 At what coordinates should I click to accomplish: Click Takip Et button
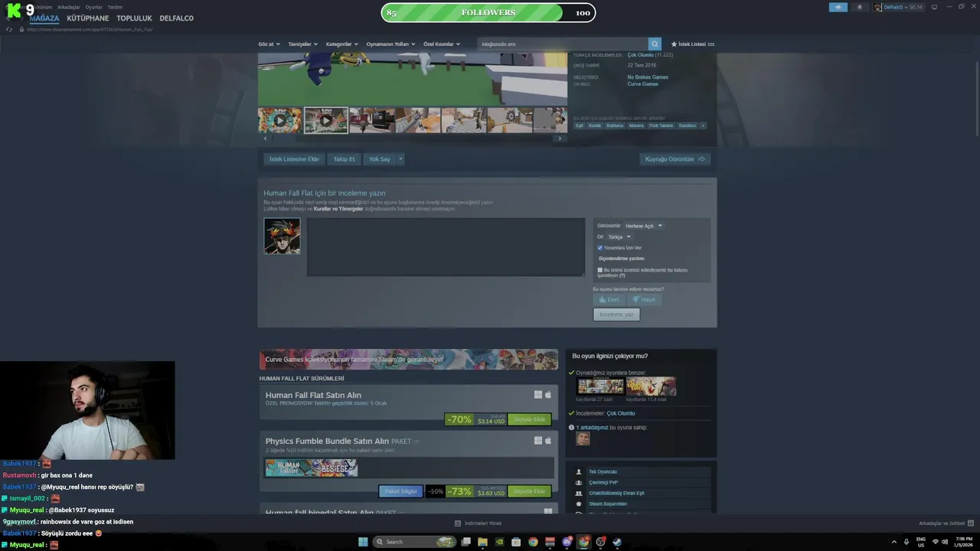click(344, 159)
